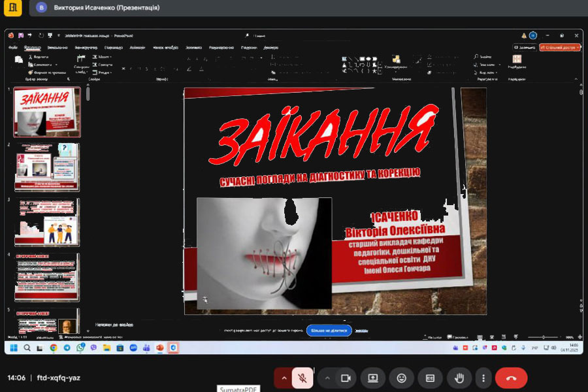Turn on closed captions

click(430, 378)
